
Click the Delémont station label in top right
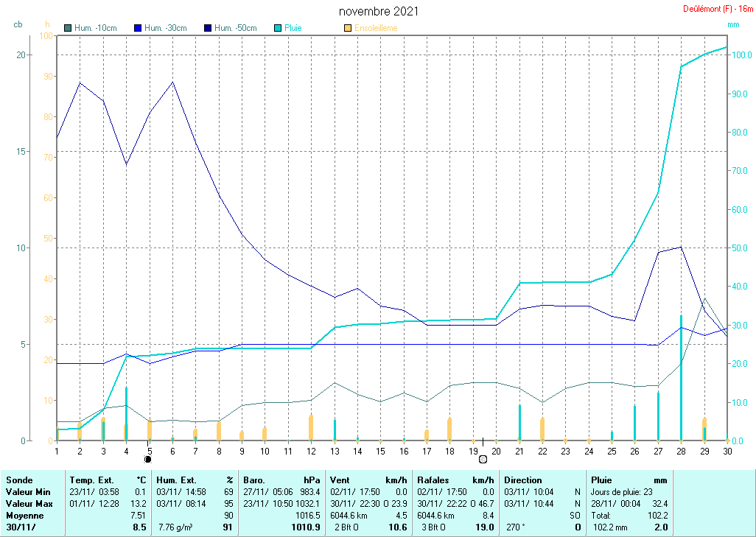[717, 10]
